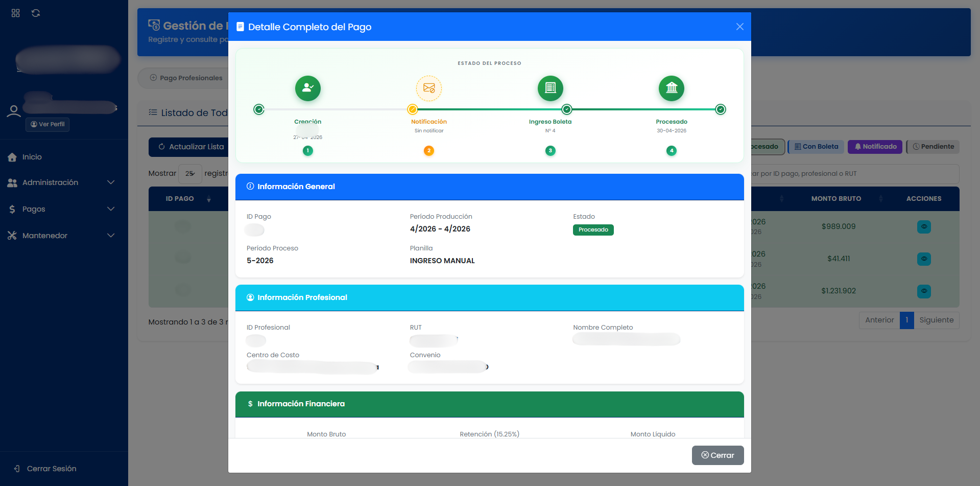Click the Procesado timeline end marker

click(721, 109)
